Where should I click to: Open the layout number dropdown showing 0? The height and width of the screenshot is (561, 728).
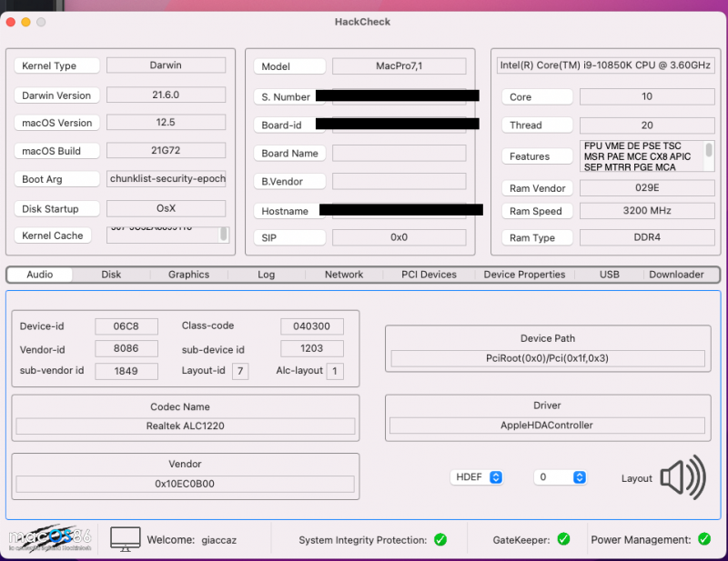point(561,477)
